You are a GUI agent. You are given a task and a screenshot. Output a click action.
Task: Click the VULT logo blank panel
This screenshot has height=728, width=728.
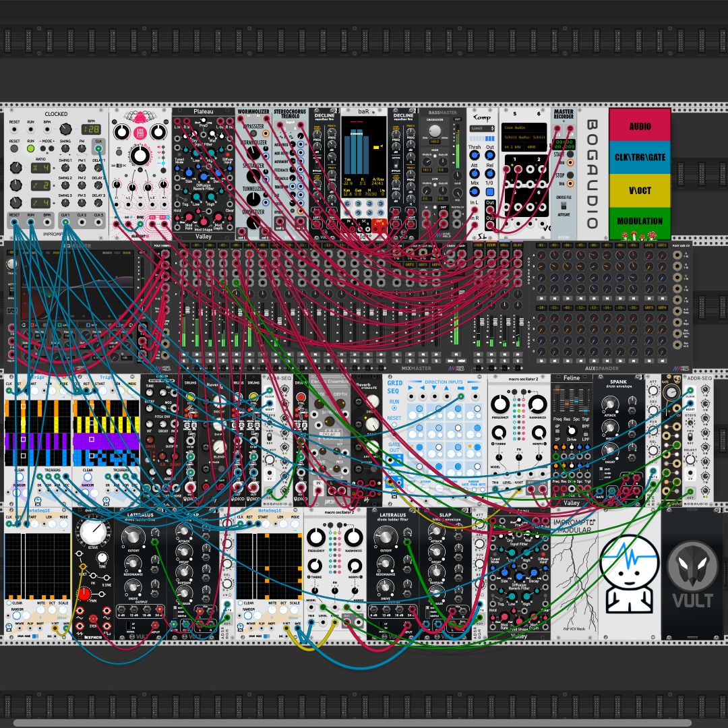click(x=693, y=574)
